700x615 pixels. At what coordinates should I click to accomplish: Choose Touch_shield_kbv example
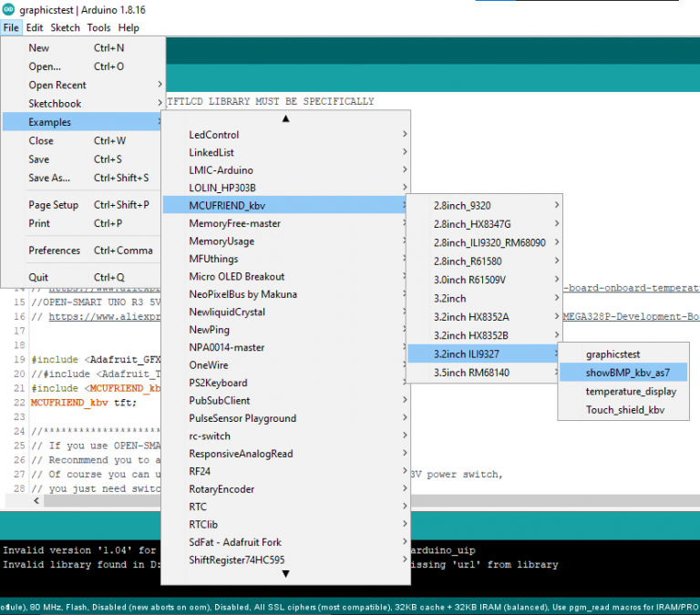(624, 410)
